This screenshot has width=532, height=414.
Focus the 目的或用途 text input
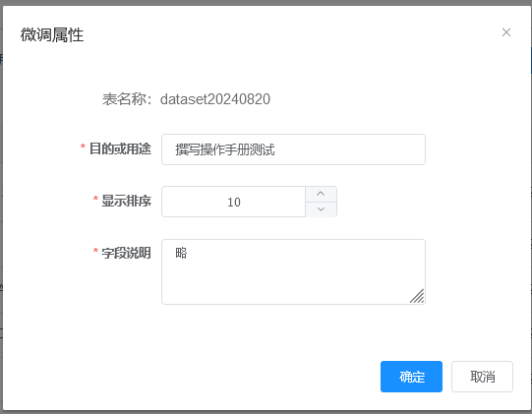click(x=293, y=149)
